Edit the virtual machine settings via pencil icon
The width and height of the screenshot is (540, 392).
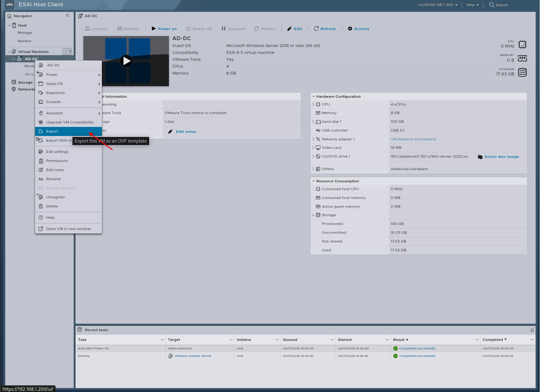(x=294, y=29)
